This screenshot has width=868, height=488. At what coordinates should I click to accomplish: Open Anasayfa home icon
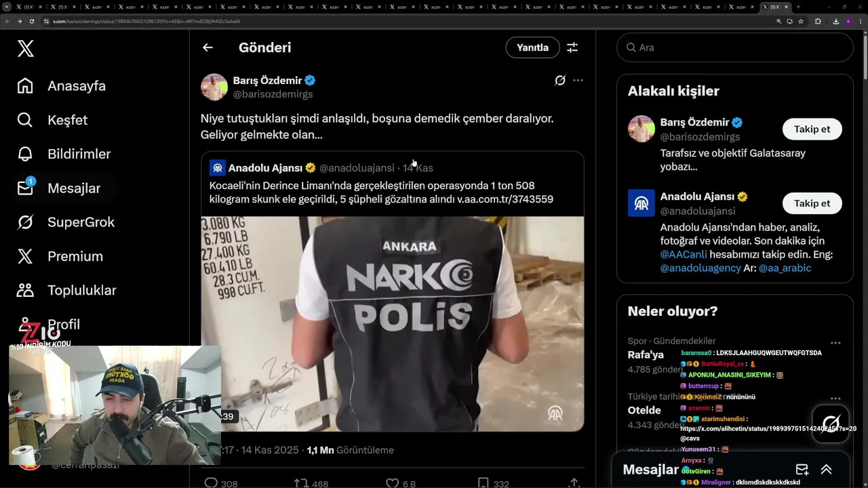point(25,85)
